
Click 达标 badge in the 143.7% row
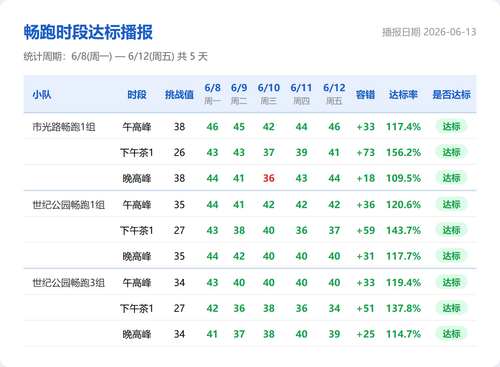coord(451,230)
